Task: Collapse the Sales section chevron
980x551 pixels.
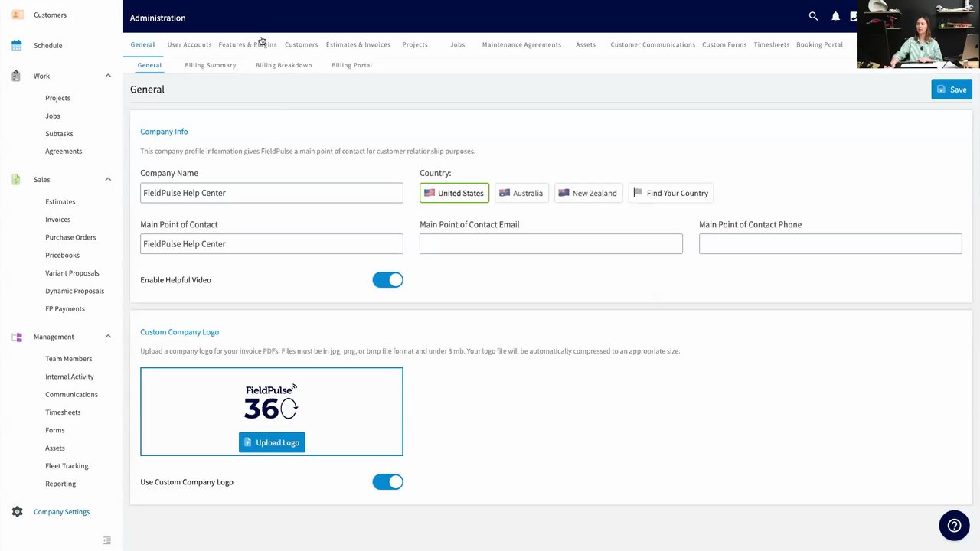Action: coord(108,179)
